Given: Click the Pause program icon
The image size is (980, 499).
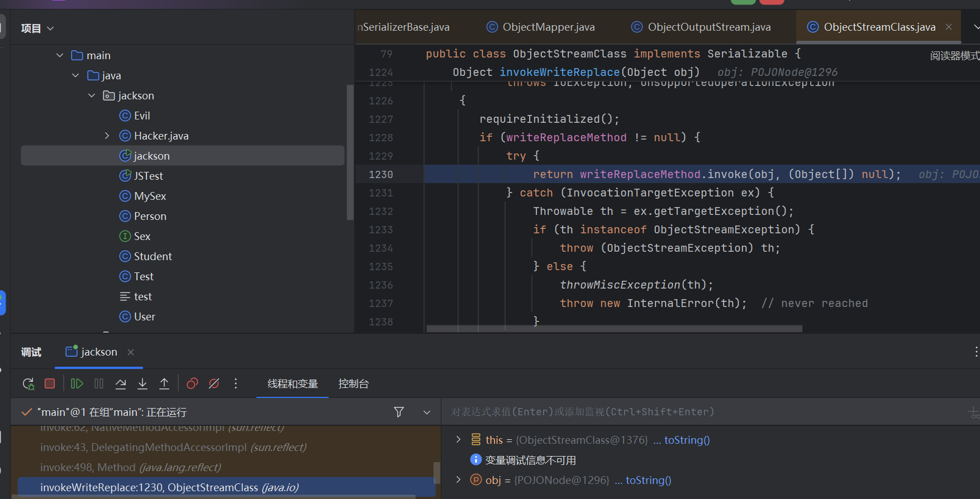Looking at the screenshot, I should (99, 383).
